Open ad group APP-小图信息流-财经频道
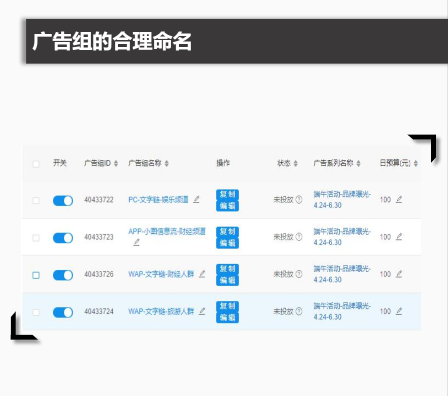This screenshot has height=396, width=448. point(167,231)
